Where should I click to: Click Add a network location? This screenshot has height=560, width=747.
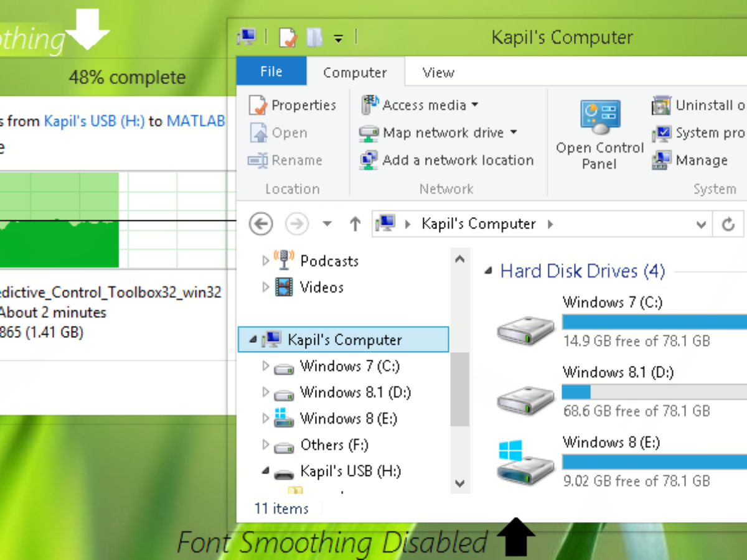[x=447, y=160]
